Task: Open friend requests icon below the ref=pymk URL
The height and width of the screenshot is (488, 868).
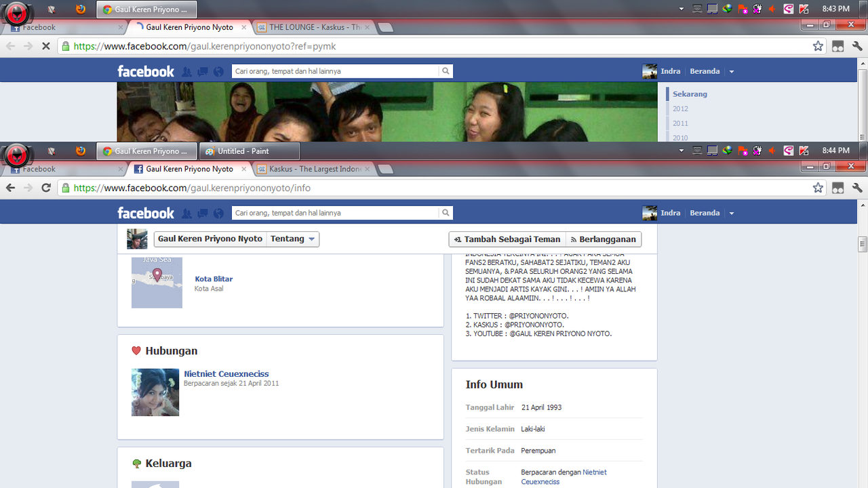Action: click(x=187, y=72)
